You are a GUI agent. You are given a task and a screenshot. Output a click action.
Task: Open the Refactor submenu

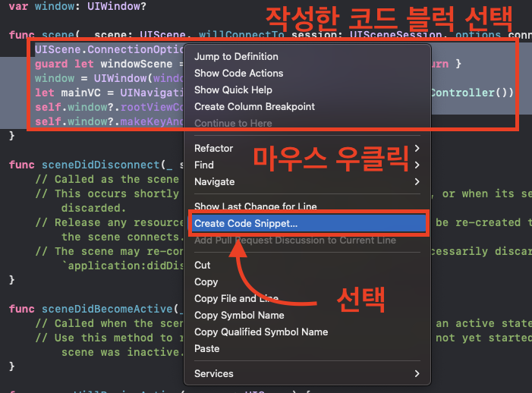tap(307, 148)
